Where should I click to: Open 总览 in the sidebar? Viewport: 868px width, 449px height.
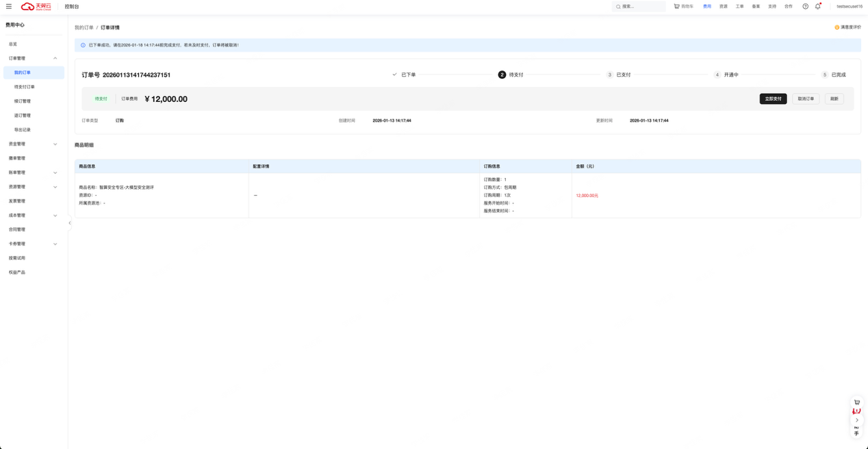point(13,44)
